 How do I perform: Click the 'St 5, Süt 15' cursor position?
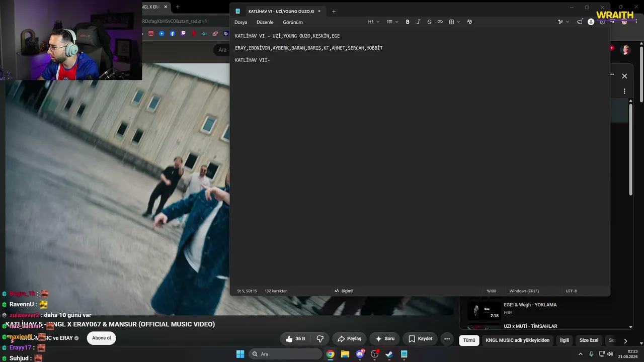pos(247,291)
